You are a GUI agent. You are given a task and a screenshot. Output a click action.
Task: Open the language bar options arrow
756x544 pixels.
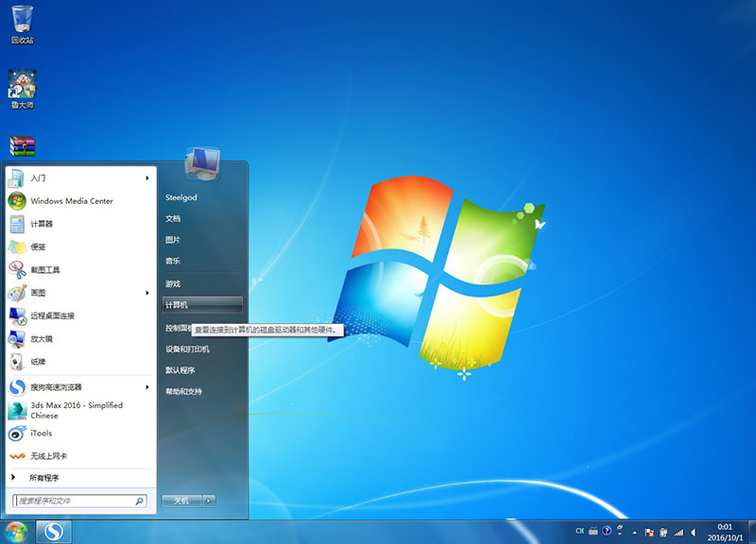click(x=620, y=532)
